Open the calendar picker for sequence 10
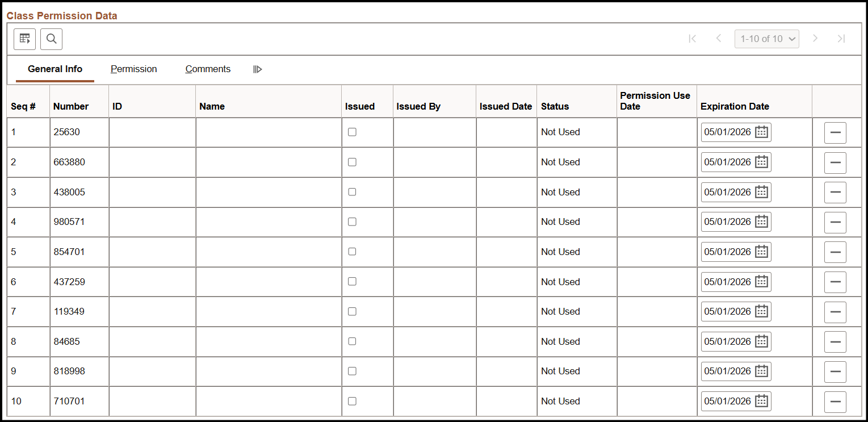 (x=761, y=401)
